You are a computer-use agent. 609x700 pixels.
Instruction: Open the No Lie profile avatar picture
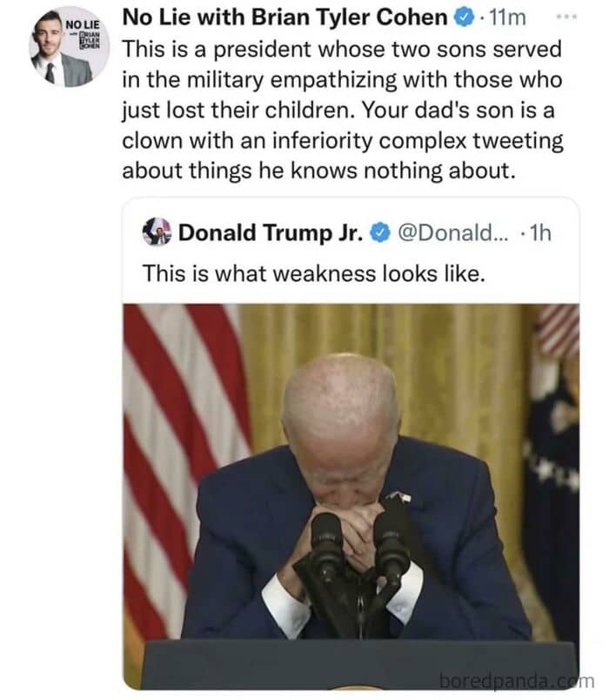68,46
